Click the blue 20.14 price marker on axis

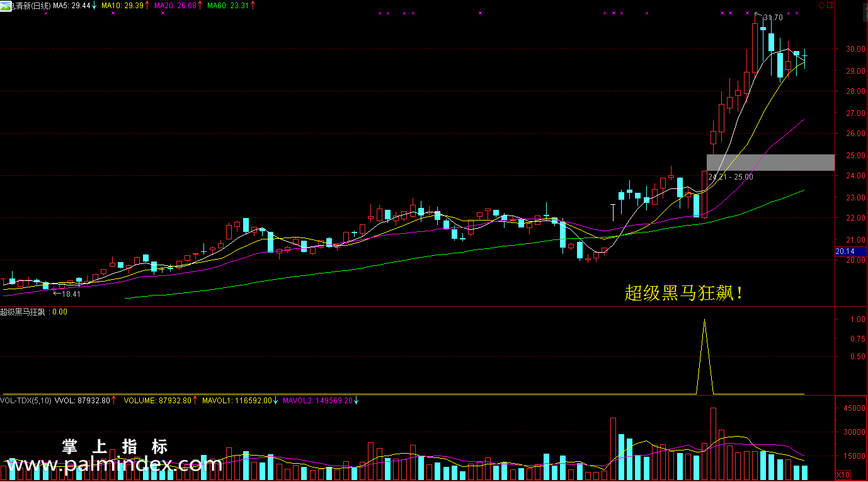(850, 251)
